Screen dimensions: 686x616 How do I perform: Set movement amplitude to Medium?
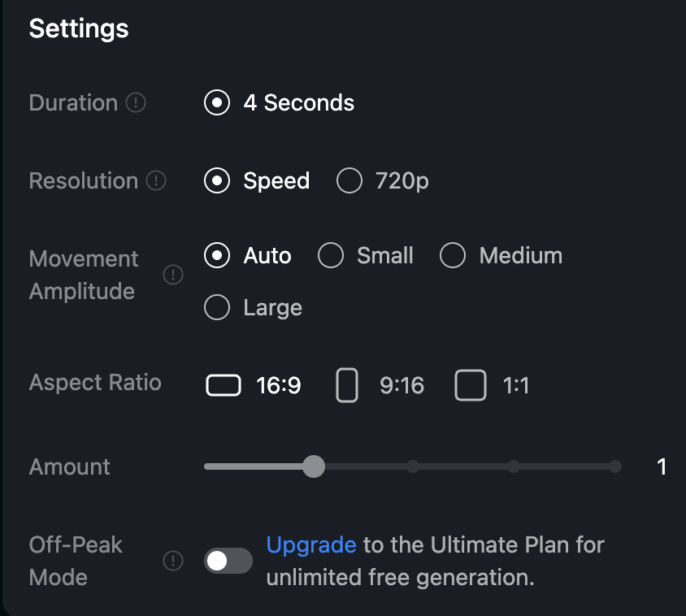[x=453, y=256]
